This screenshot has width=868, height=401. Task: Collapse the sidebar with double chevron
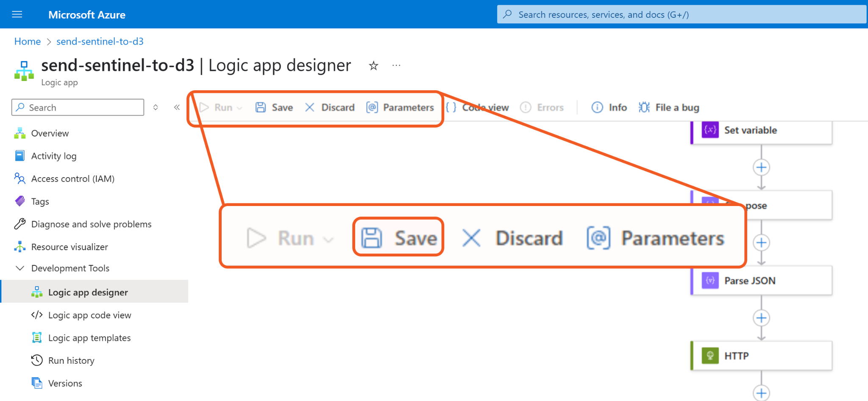click(x=177, y=107)
